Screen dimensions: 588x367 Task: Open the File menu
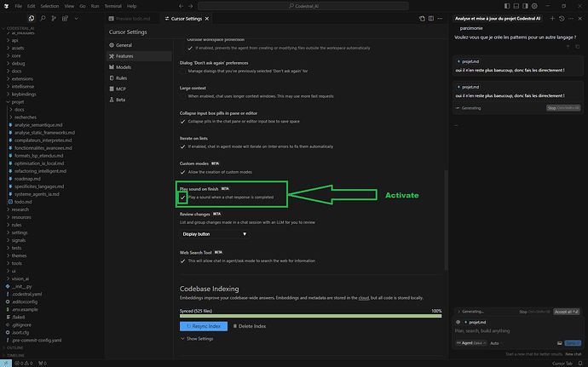[x=19, y=6]
